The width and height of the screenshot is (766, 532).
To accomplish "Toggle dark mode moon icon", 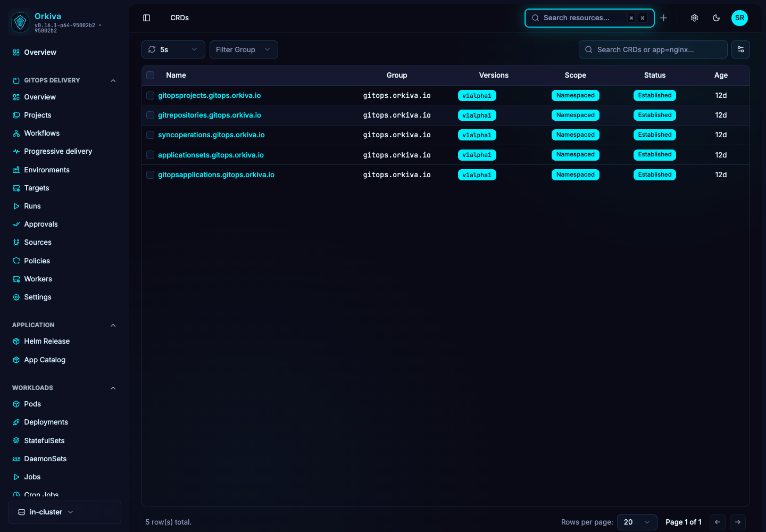I will [x=716, y=18].
